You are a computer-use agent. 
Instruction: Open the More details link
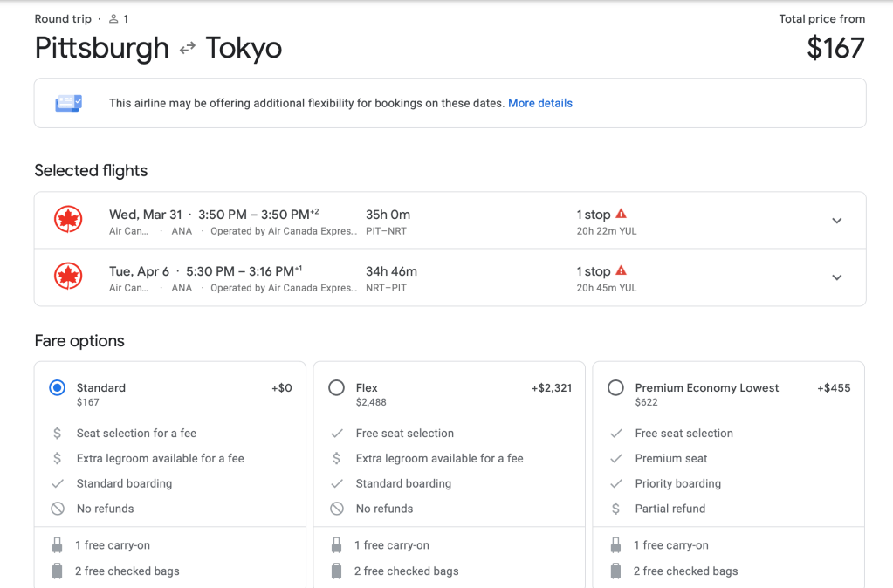click(540, 103)
